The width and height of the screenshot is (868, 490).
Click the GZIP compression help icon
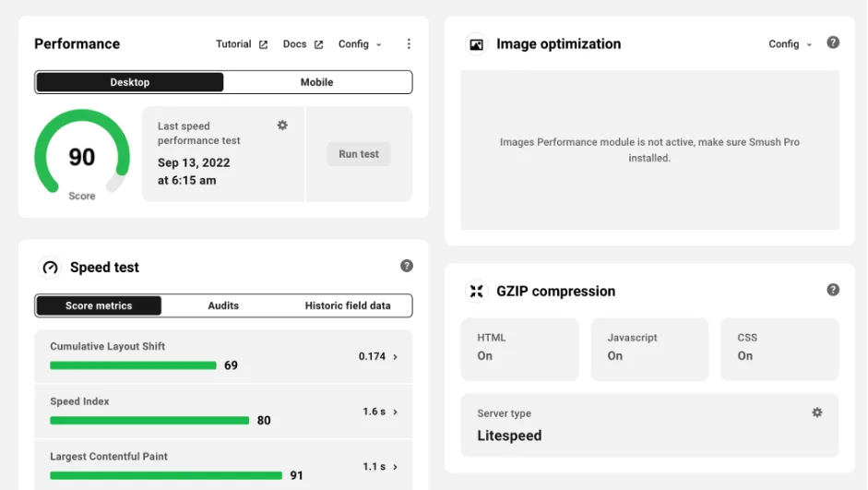click(x=833, y=290)
